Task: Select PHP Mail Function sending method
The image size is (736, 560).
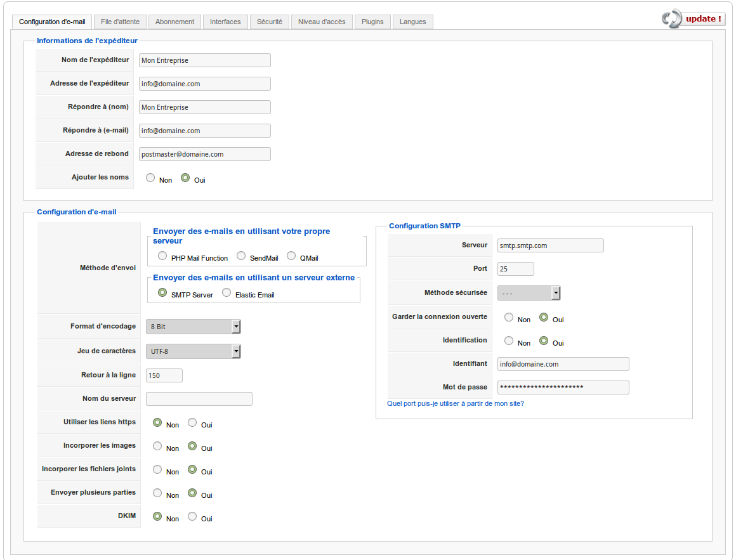Action: pyautogui.click(x=162, y=256)
